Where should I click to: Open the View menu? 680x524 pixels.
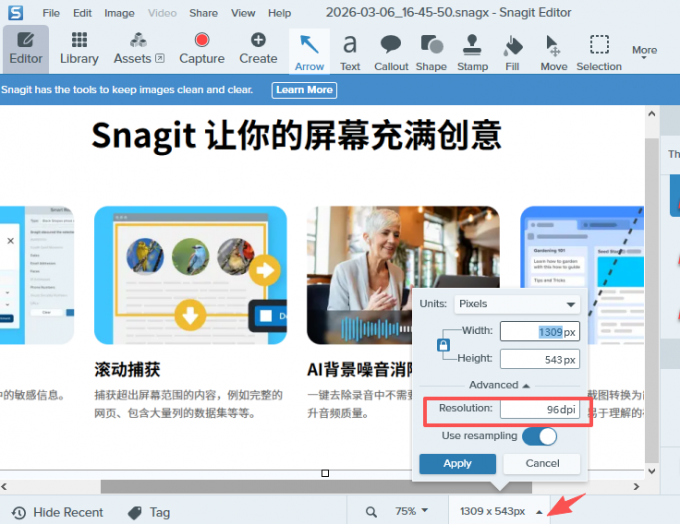click(x=243, y=13)
